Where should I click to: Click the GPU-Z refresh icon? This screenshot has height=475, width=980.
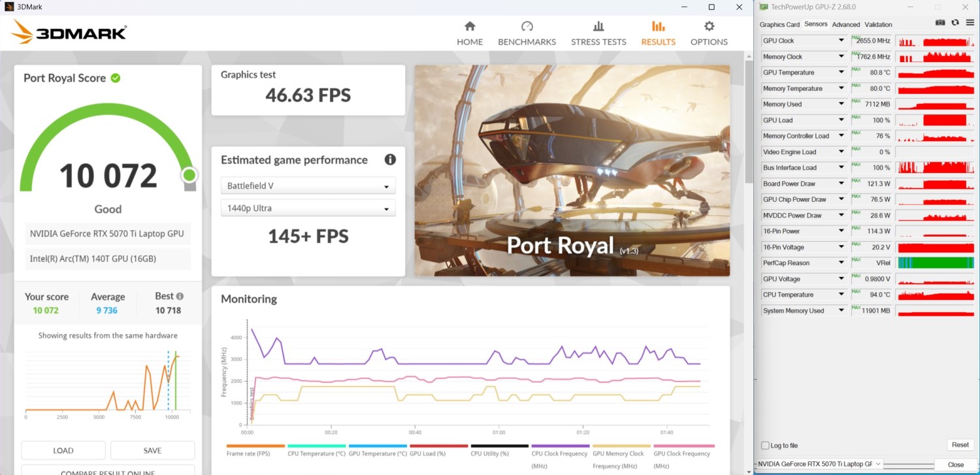[x=955, y=23]
